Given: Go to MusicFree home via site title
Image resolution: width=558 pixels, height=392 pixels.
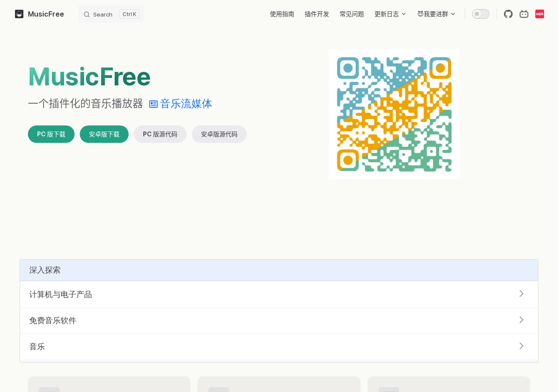Looking at the screenshot, I should click(x=46, y=14).
